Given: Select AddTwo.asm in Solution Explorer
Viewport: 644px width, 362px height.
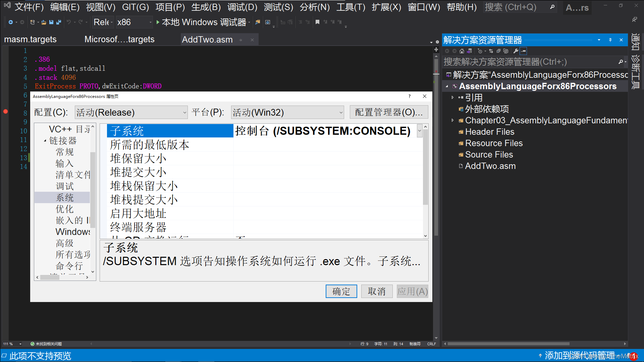Looking at the screenshot, I should pyautogui.click(x=490, y=166).
